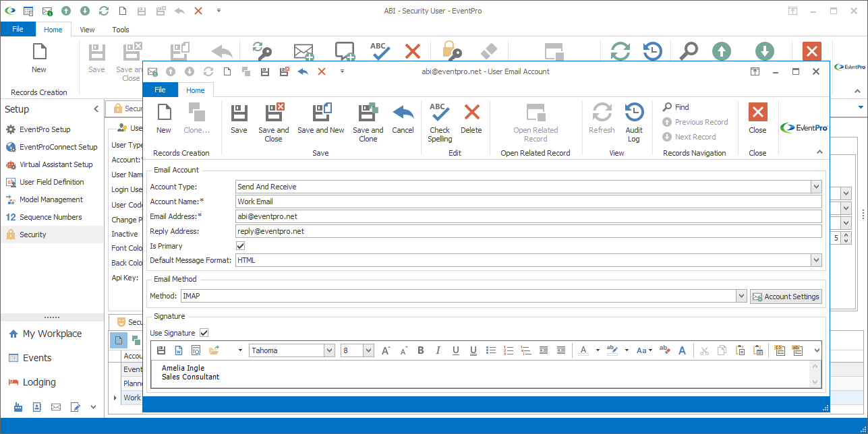Click the Account Name field
868x434 pixels.
[x=529, y=201]
